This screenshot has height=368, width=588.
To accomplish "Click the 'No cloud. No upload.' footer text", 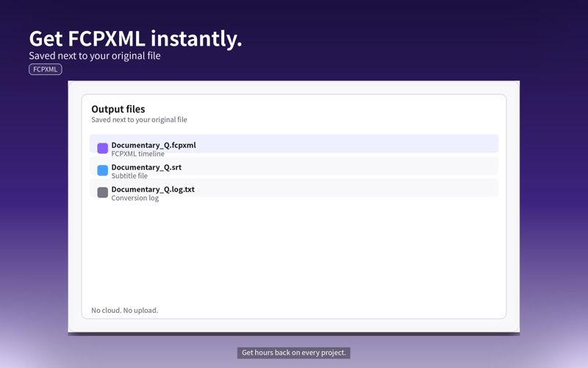I will [124, 311].
